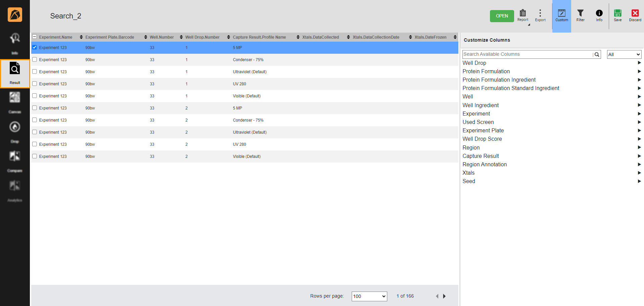Screen dimensions: 644x306
Task: Open the Result sidebar item
Action: tap(15, 74)
